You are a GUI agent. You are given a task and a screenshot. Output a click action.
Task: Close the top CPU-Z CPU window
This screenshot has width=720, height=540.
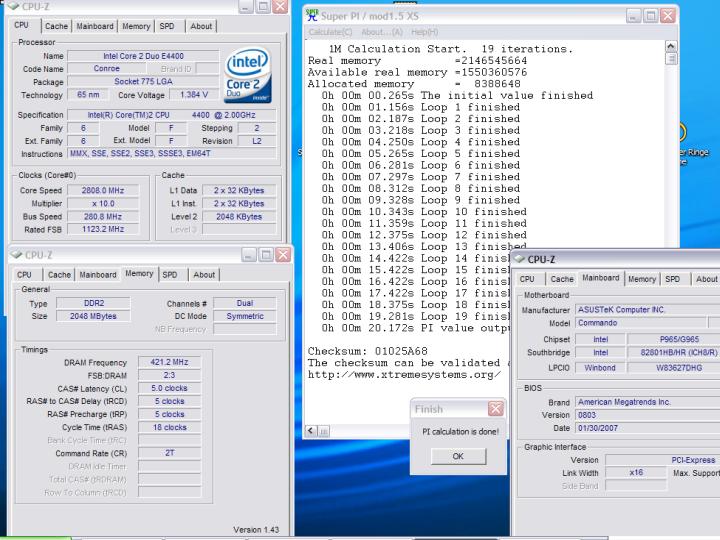point(280,6)
